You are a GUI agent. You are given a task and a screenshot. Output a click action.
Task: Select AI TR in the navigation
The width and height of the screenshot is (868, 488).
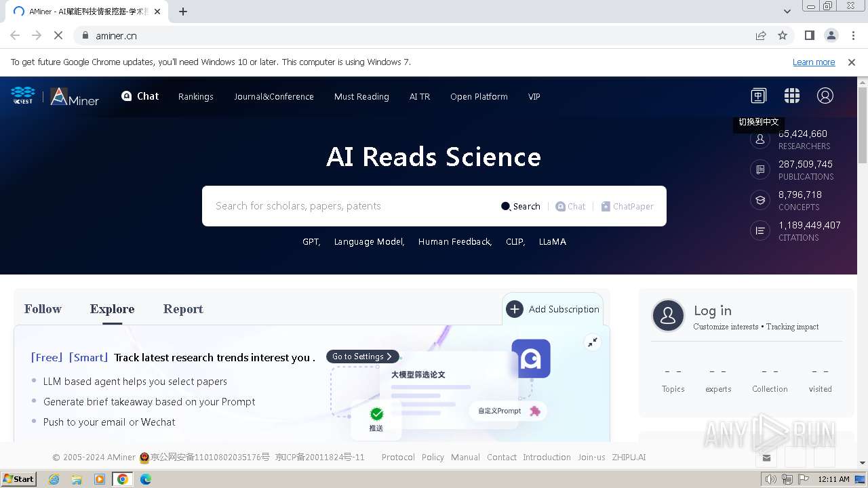click(420, 96)
